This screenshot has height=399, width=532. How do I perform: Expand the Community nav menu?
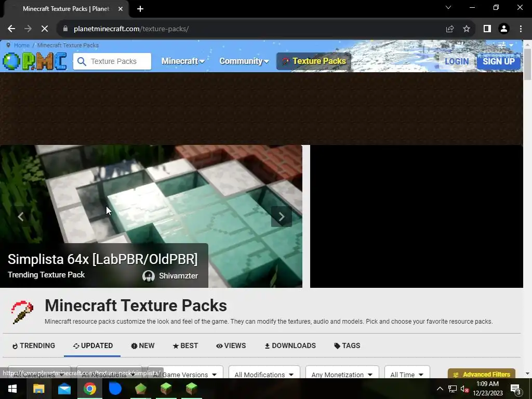point(244,61)
